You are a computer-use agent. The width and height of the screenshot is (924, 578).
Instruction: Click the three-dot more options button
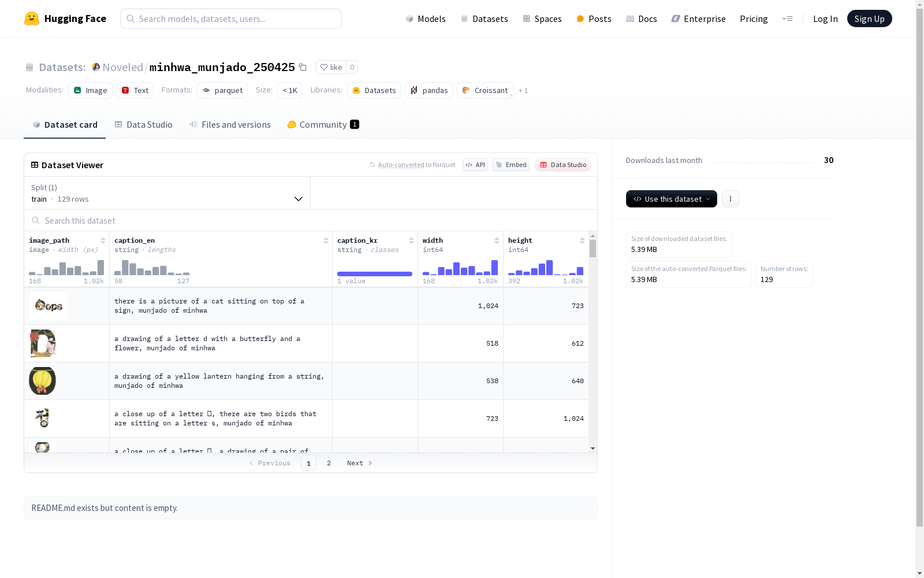click(731, 199)
